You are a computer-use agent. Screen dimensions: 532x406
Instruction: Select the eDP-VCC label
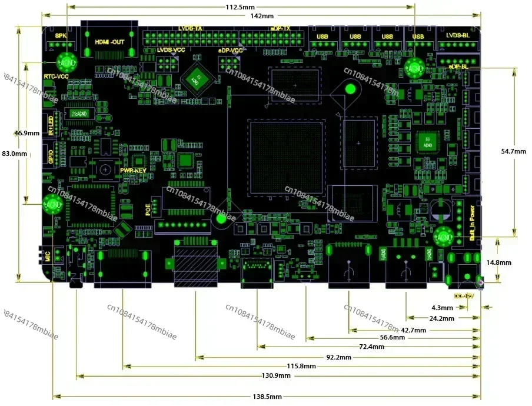click(x=230, y=51)
